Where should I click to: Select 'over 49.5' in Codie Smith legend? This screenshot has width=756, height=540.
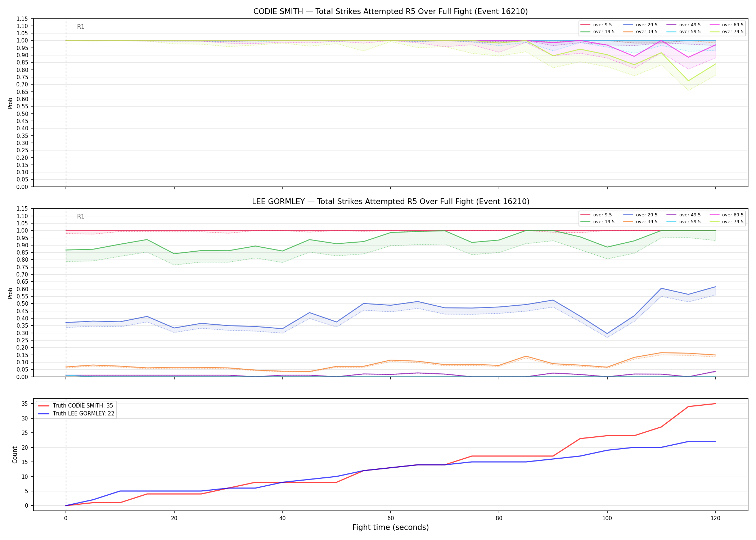683,25
